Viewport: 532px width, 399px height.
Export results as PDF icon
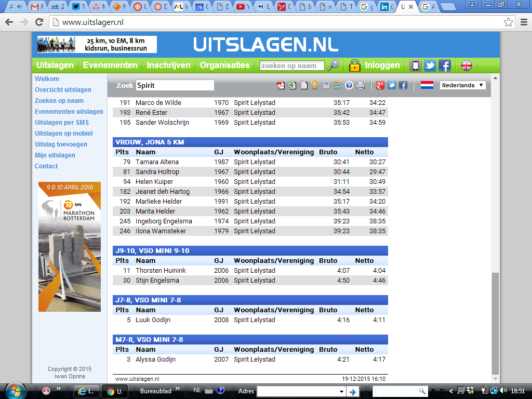(281, 86)
